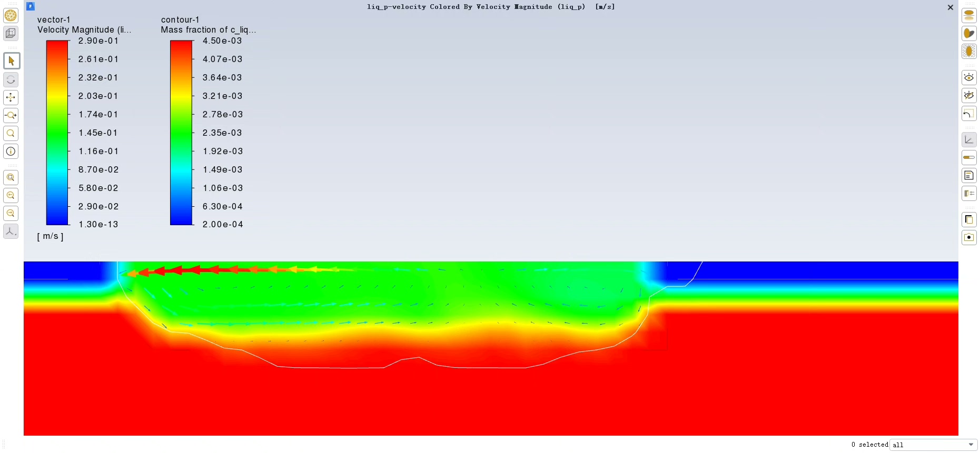Image resolution: width=980 pixels, height=453 pixels.
Task: Click the magnifier with left arrow
Action: point(11,195)
